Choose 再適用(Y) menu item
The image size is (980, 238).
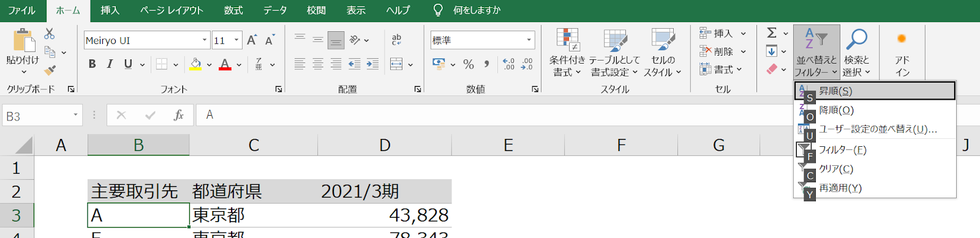pos(875,188)
